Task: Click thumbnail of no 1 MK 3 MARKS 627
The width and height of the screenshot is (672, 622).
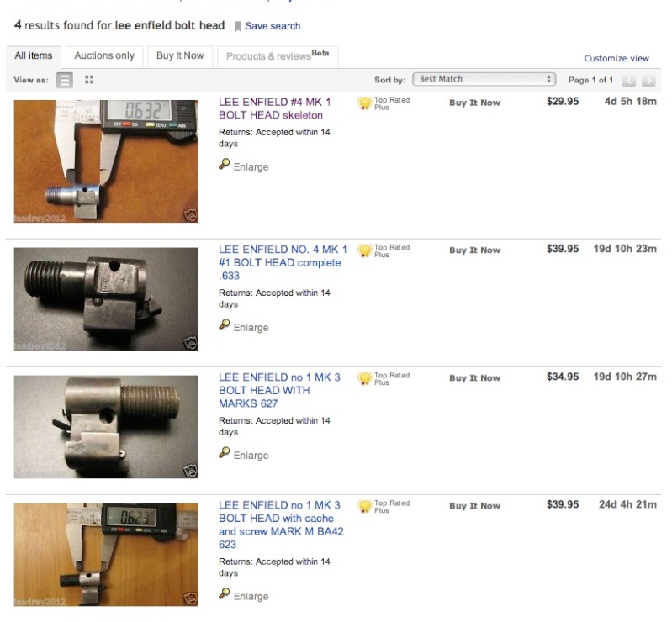Action: 106,427
